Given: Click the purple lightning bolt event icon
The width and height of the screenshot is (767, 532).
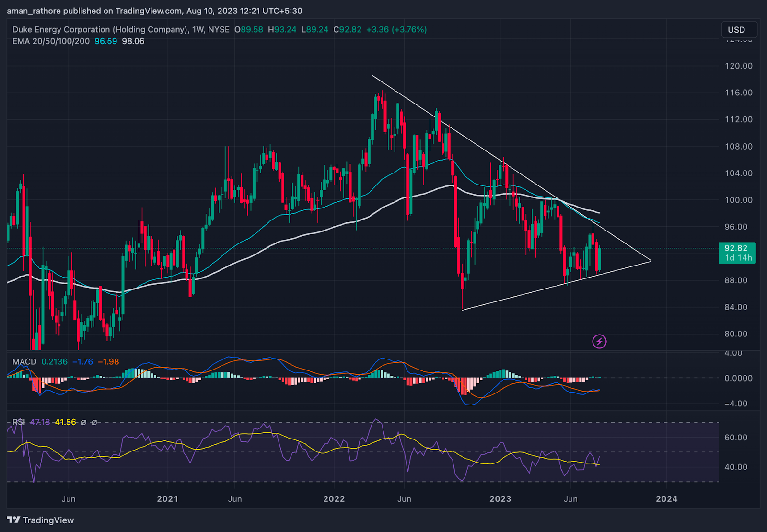Looking at the screenshot, I should click(599, 341).
